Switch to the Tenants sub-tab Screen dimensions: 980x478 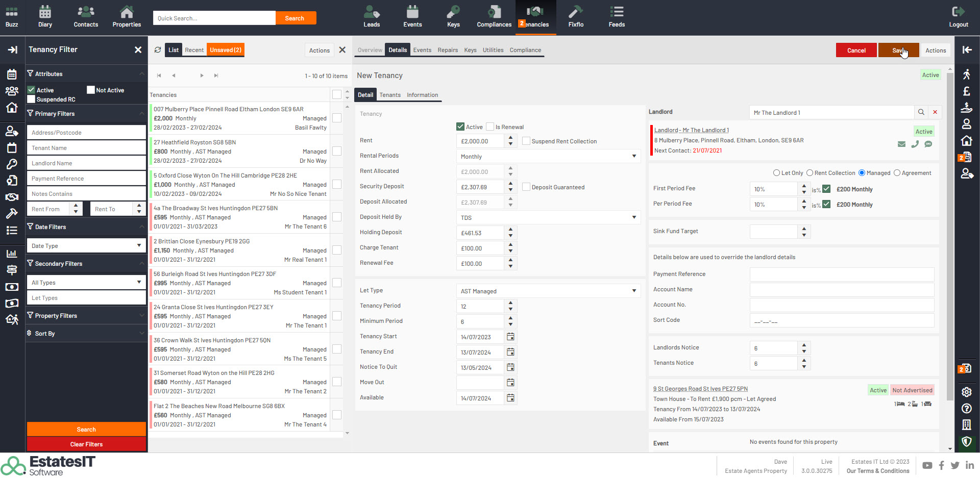click(390, 95)
